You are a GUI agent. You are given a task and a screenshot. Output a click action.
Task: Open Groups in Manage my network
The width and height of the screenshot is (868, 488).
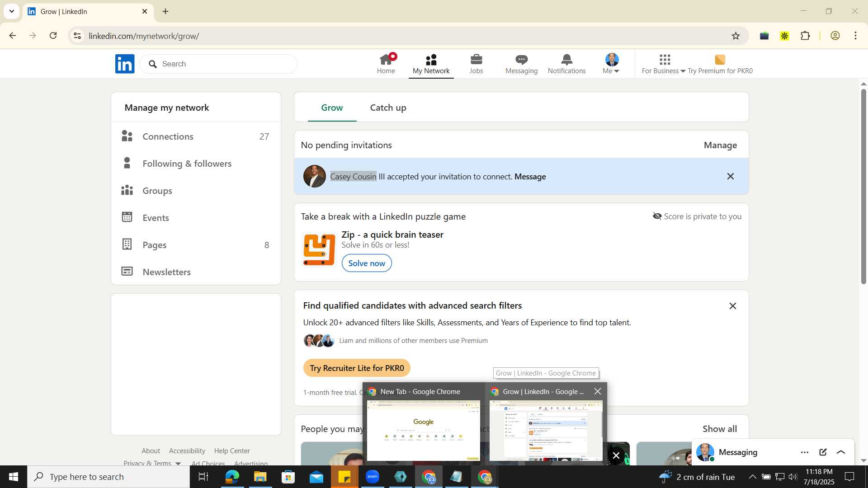tap(196, 191)
